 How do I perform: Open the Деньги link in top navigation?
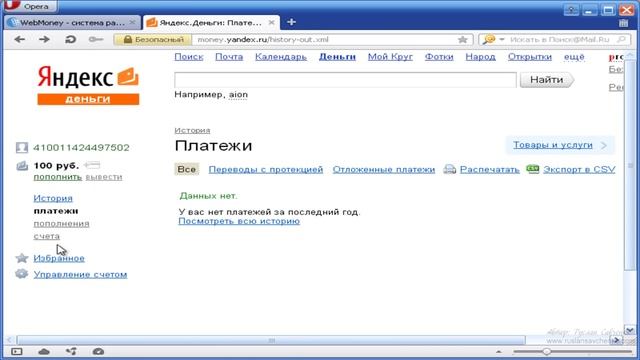tap(337, 57)
